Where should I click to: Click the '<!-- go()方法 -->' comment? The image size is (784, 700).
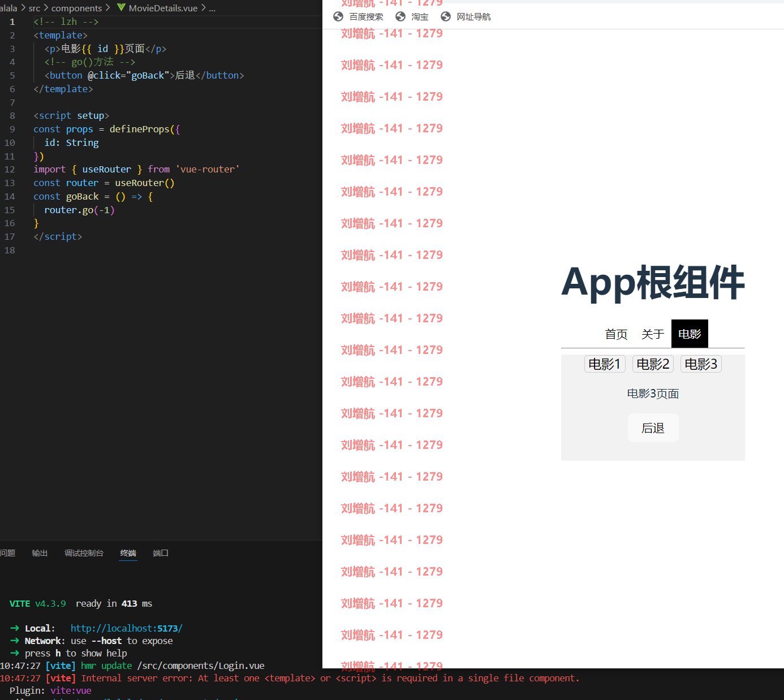point(90,62)
